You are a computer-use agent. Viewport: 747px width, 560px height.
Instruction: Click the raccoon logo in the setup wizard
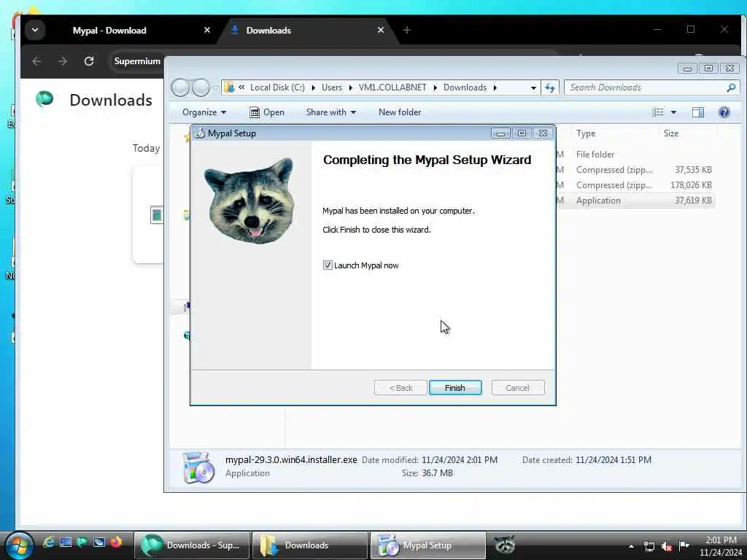coord(249,201)
